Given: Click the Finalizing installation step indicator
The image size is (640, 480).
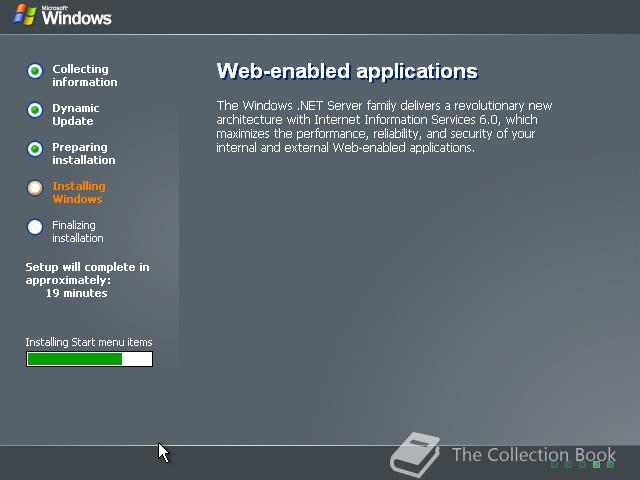Looking at the screenshot, I should click(35, 227).
